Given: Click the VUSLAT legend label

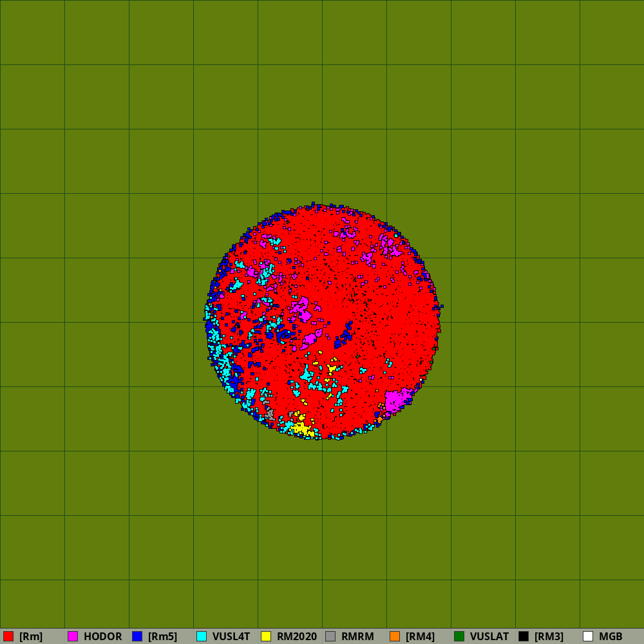Looking at the screenshot, I should pos(489,637).
